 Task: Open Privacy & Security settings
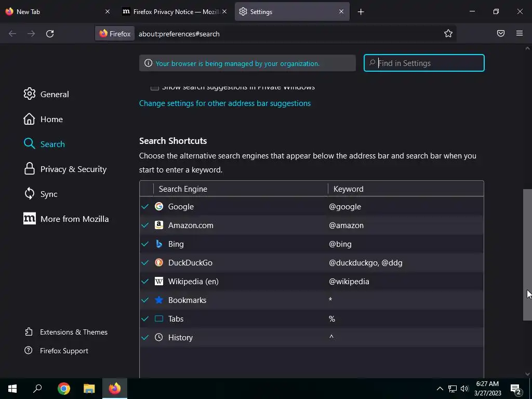pyautogui.click(x=65, y=169)
